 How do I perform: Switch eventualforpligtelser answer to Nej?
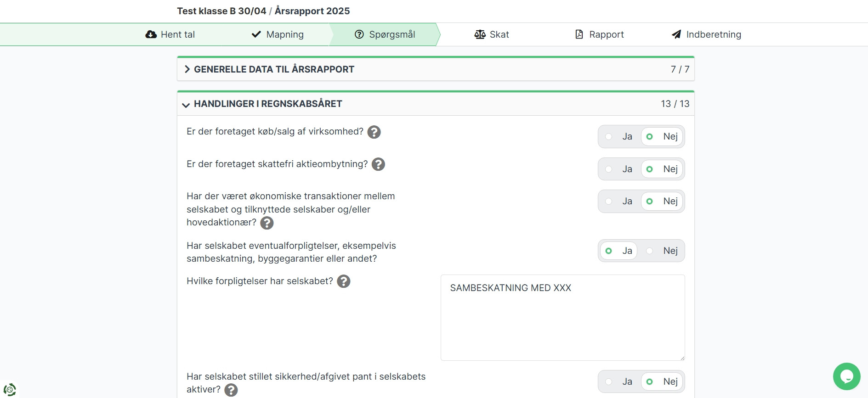[x=662, y=251]
